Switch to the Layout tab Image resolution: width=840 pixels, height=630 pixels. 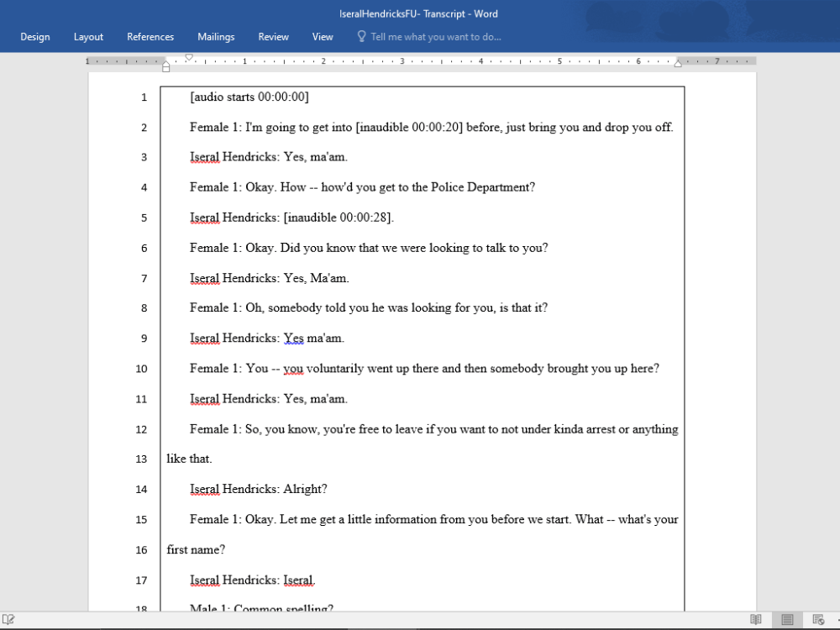click(x=88, y=37)
